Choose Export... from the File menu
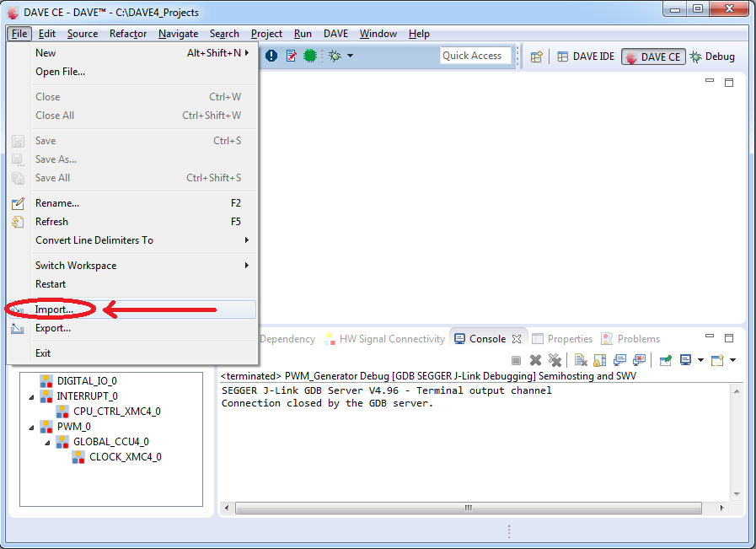 tap(132, 328)
